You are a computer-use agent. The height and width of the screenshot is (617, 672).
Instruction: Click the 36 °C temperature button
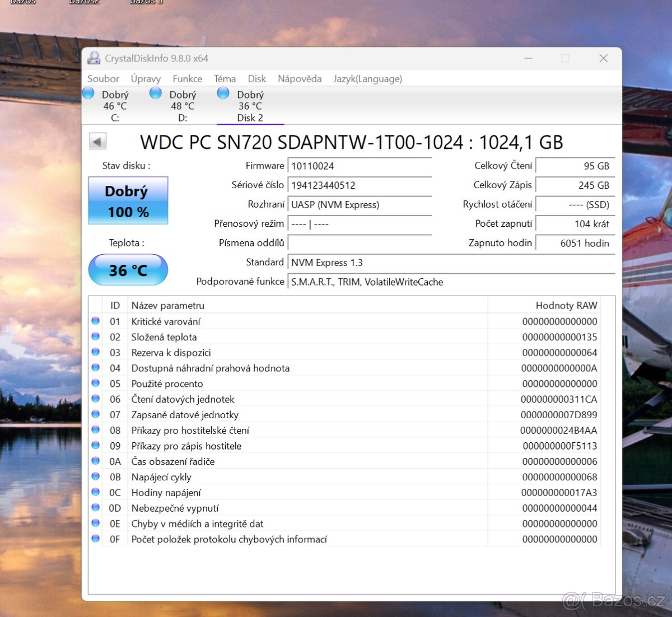[x=128, y=270]
